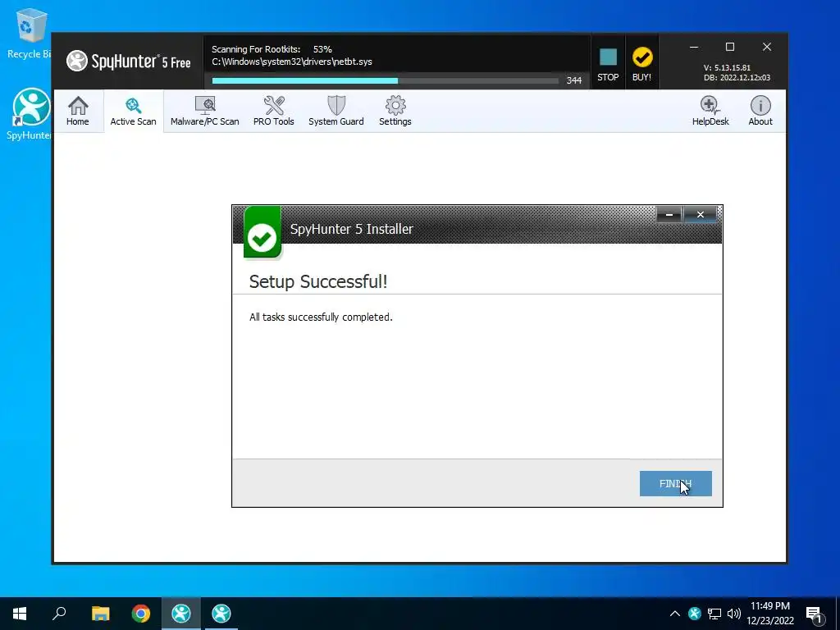This screenshot has width=840, height=630.
Task: Switch to second SpyHunter taskbar button
Action: pyautogui.click(x=221, y=614)
